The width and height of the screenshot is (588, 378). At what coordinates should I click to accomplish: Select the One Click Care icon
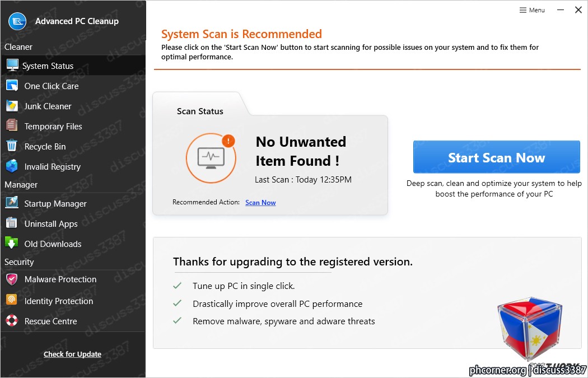(x=12, y=86)
